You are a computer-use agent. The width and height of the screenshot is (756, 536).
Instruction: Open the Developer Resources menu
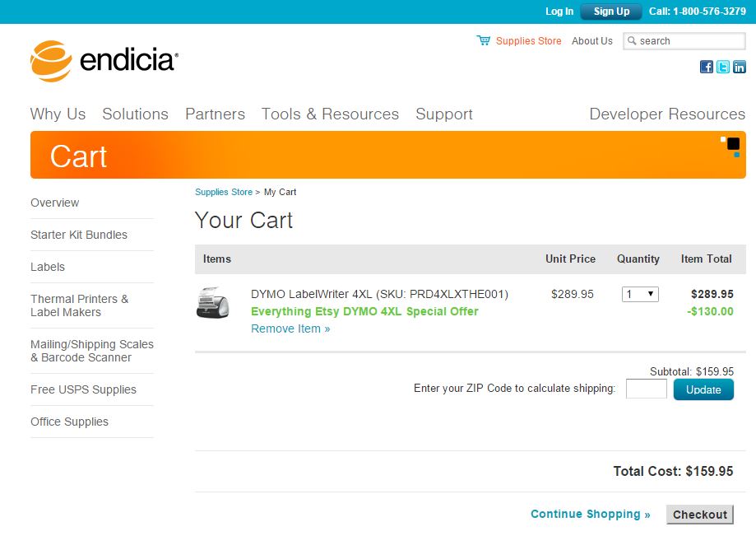pos(667,114)
